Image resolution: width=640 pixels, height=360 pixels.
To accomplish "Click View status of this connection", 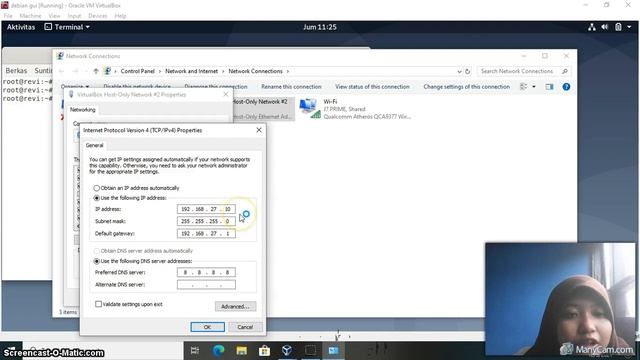I will point(372,87).
